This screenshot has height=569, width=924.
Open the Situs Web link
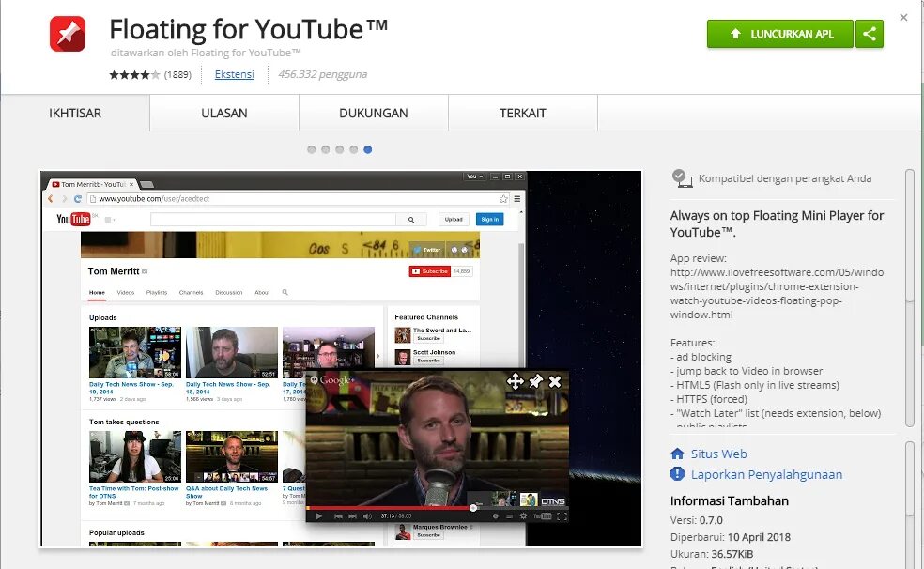click(719, 454)
